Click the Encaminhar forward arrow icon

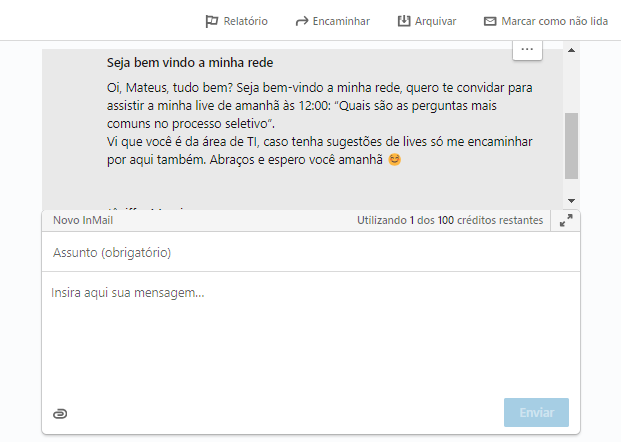point(302,21)
